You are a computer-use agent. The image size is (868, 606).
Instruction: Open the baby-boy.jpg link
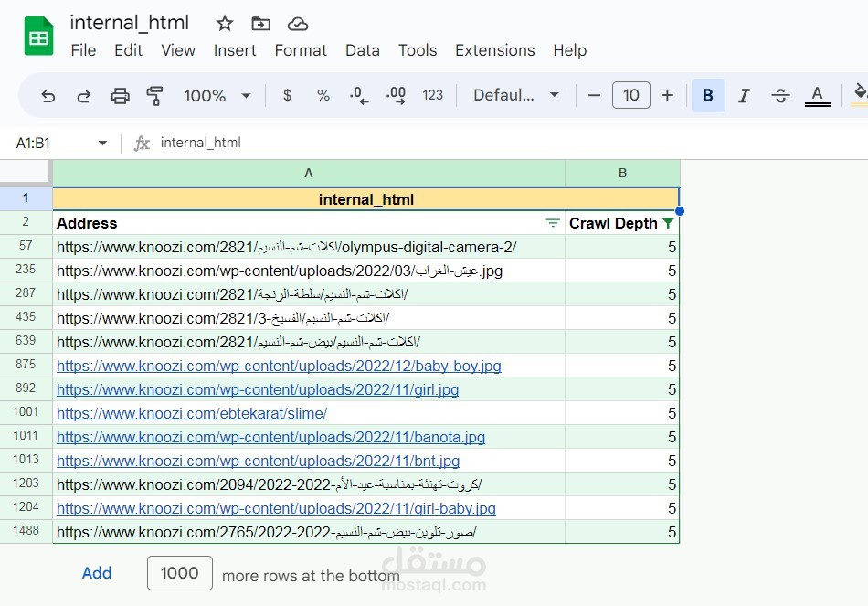pos(279,366)
